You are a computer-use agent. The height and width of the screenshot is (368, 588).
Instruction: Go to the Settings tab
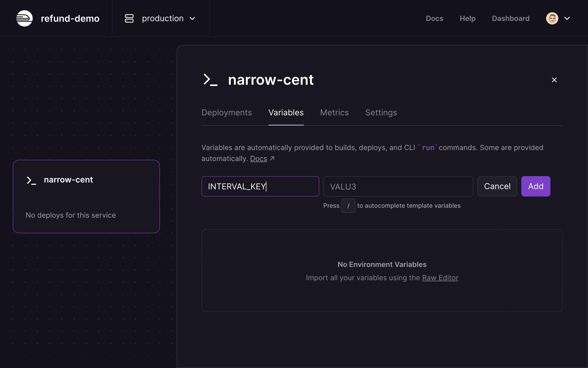coord(381,113)
